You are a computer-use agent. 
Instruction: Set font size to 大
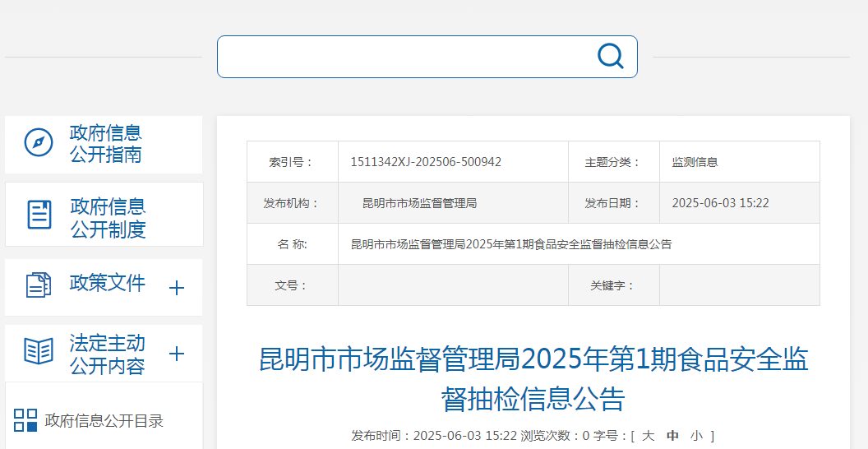pyautogui.click(x=648, y=436)
